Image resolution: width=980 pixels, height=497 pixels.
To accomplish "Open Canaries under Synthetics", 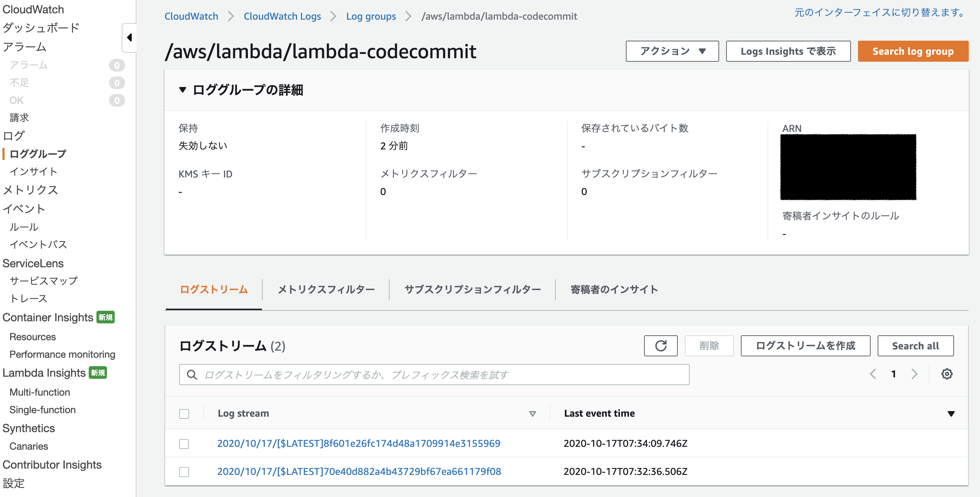I will (29, 446).
